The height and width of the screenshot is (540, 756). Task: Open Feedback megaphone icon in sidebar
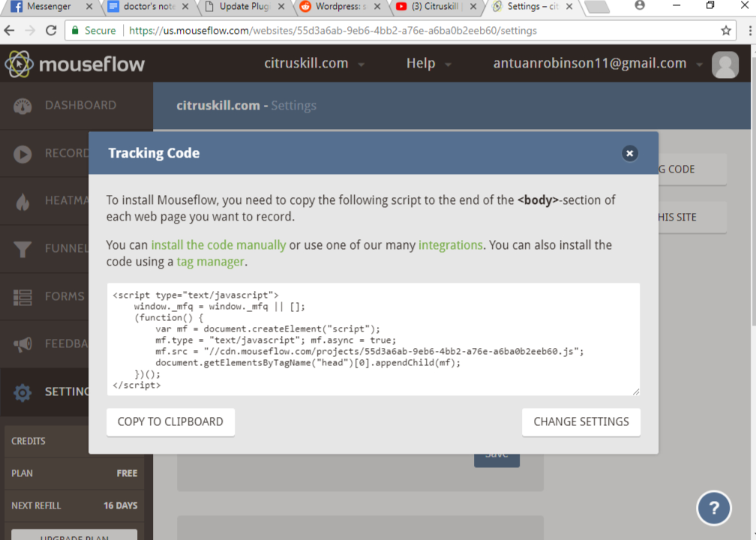[x=22, y=343]
